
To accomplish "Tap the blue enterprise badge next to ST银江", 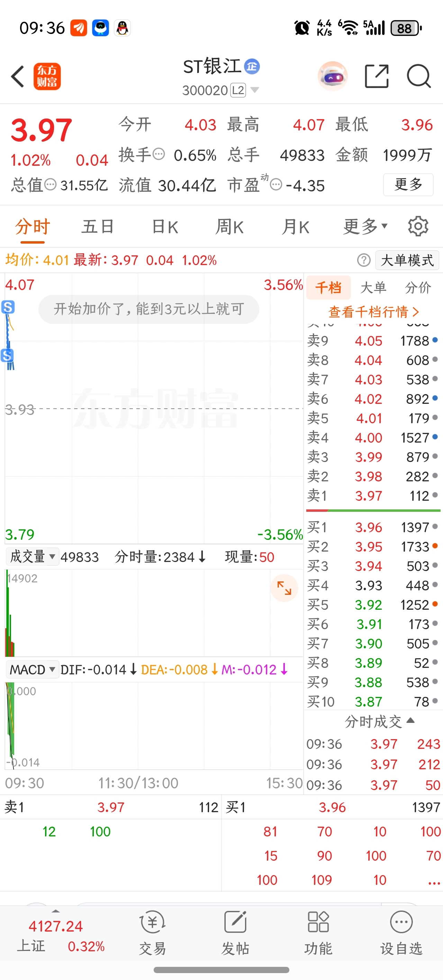I will tap(252, 66).
